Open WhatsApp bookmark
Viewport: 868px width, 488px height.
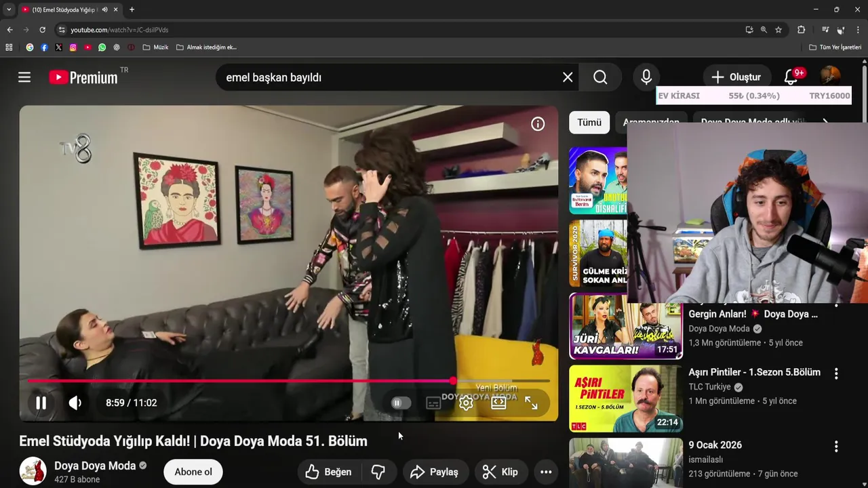(x=102, y=47)
